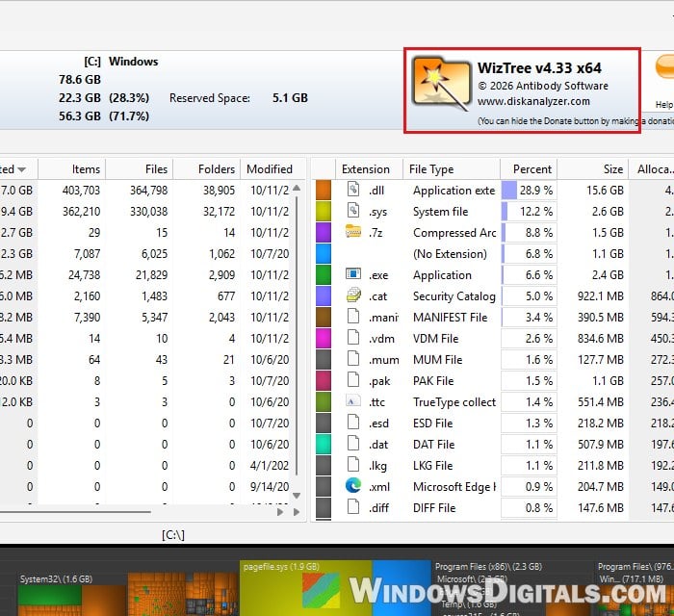The height and width of the screenshot is (616, 674).
Task: Sort by the Size column header
Action: tap(593, 168)
